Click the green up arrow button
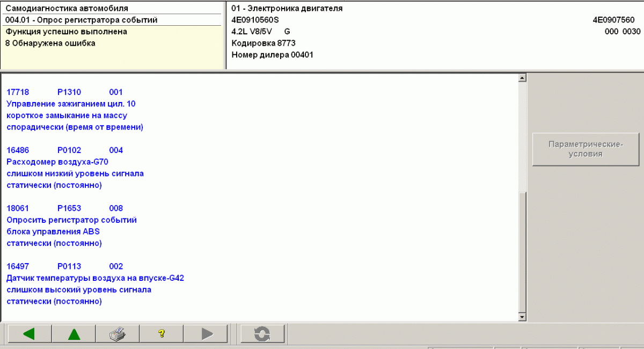This screenshot has width=644, height=349. click(74, 334)
